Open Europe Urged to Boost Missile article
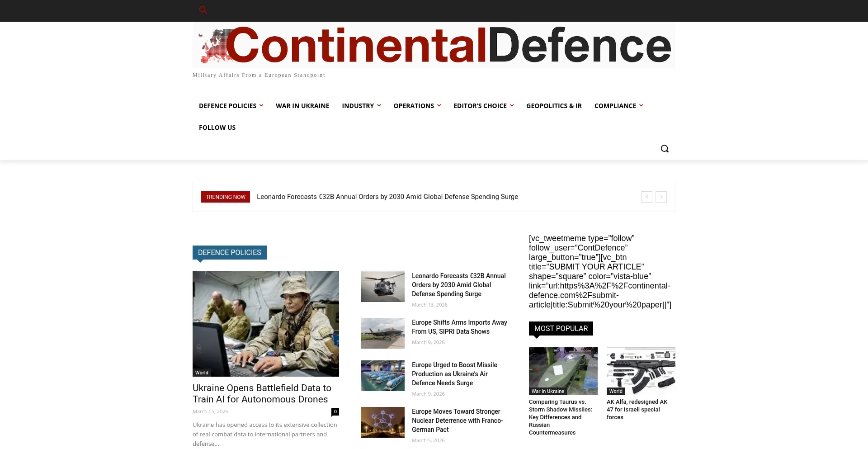Image resolution: width=868 pixels, height=449 pixels. [454, 374]
